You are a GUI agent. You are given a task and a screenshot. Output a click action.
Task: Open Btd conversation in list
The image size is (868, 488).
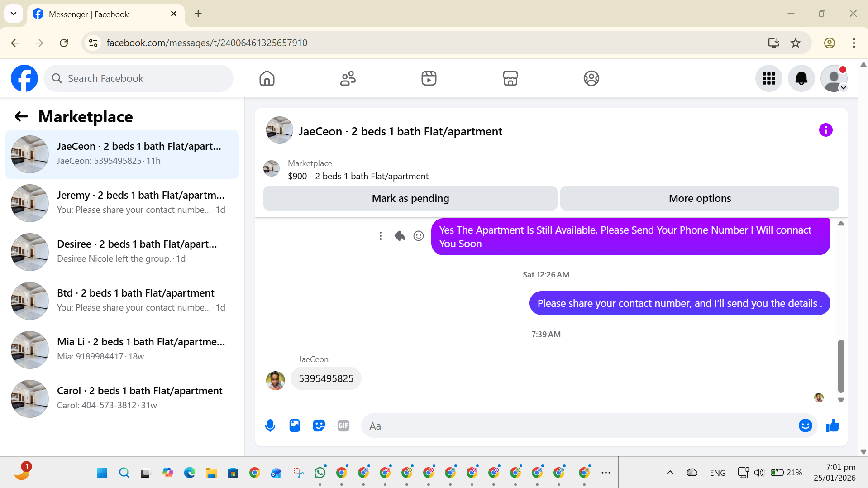pos(122,301)
